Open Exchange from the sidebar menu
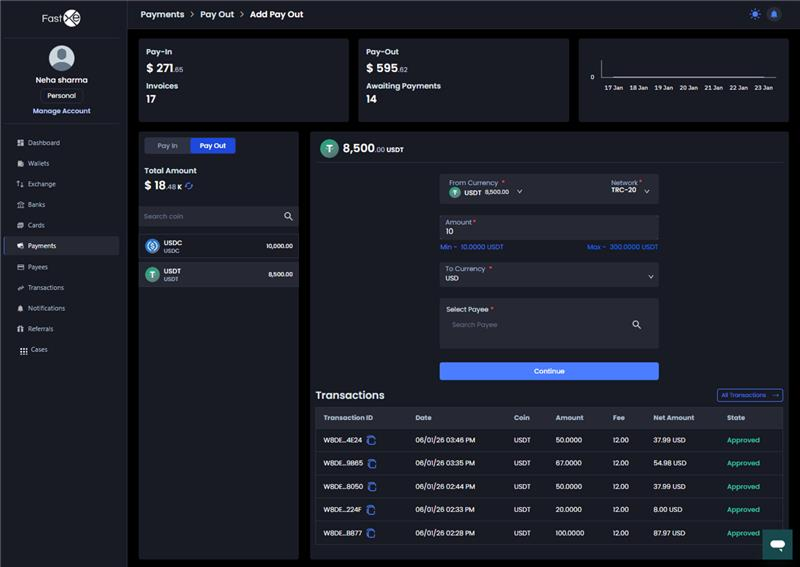The width and height of the screenshot is (800, 567). coord(41,184)
